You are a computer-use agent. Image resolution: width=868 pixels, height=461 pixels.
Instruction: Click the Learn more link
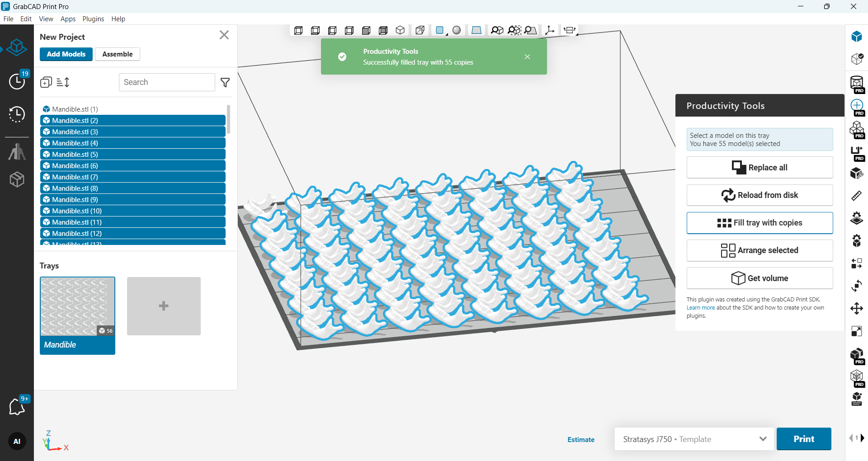[x=700, y=308]
